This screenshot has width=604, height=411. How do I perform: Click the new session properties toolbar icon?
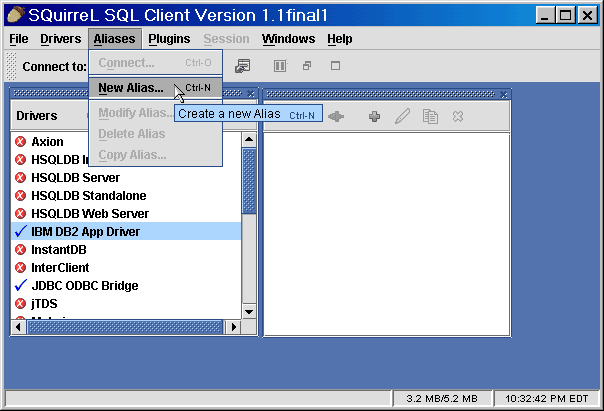click(242, 66)
